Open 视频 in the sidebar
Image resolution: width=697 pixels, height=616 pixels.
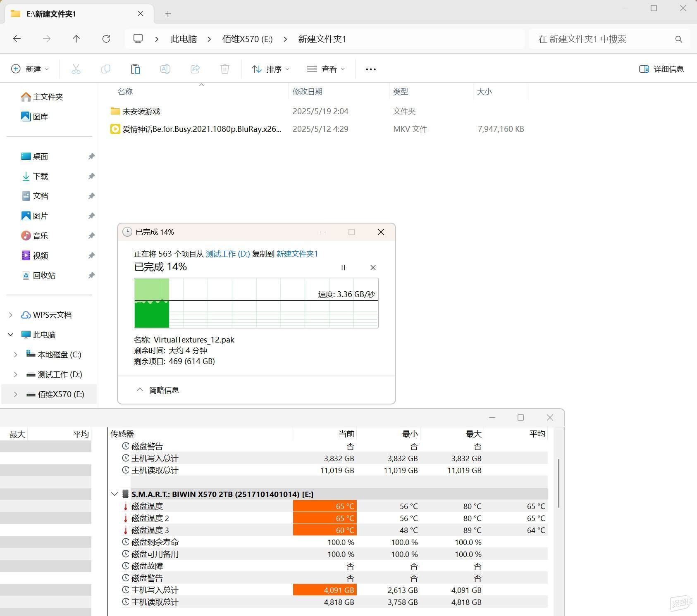(34, 255)
